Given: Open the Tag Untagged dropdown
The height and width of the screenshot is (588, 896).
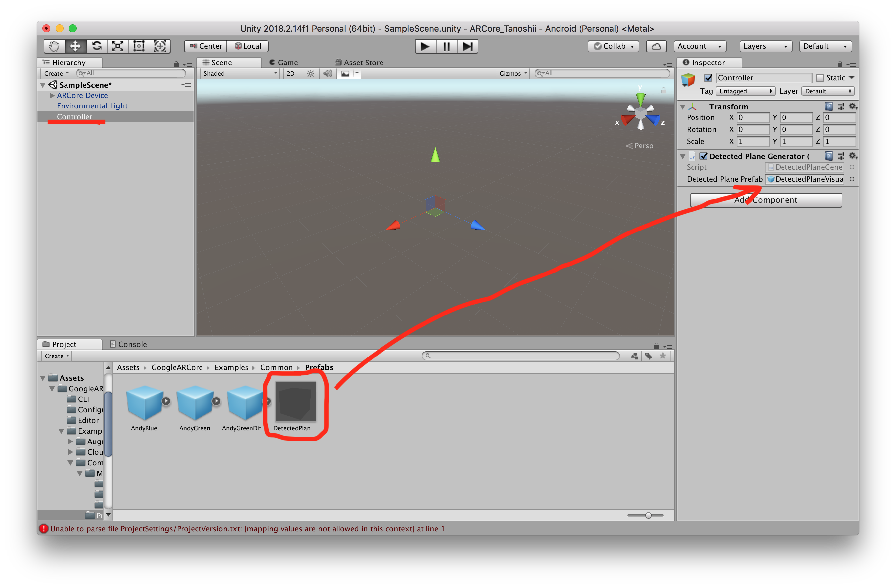Looking at the screenshot, I should click(745, 91).
